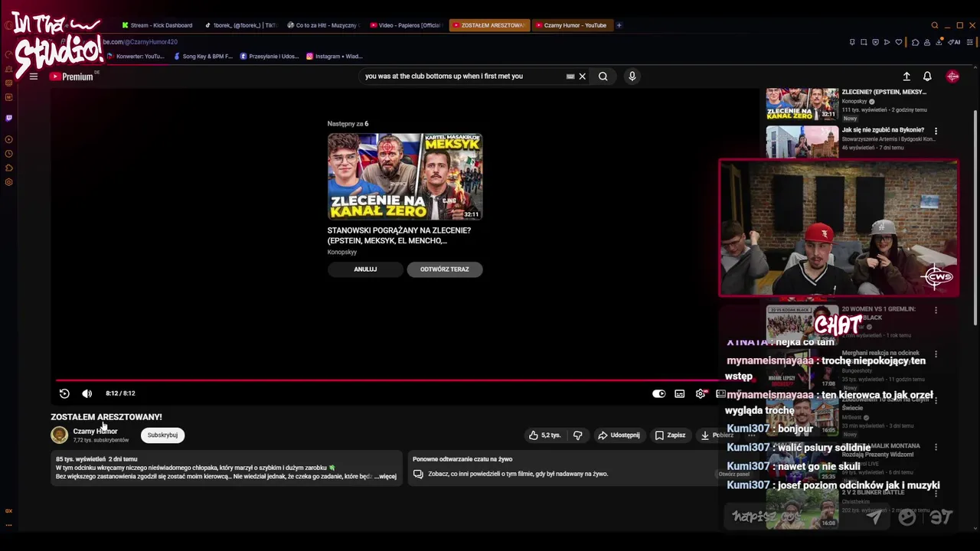Open YouTube create/upload icon
This screenshot has height=551, width=980.
click(x=906, y=77)
